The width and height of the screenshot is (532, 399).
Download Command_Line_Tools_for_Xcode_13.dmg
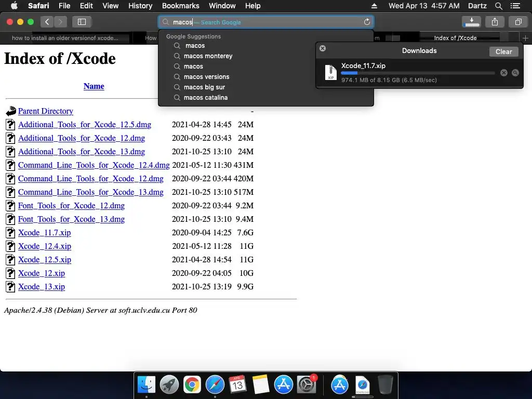click(x=90, y=192)
